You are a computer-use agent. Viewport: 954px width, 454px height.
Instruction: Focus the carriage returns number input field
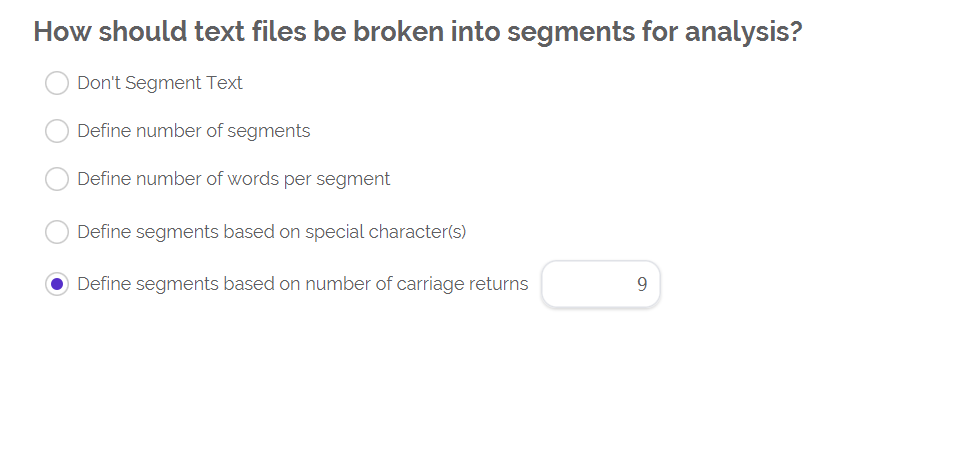(600, 285)
